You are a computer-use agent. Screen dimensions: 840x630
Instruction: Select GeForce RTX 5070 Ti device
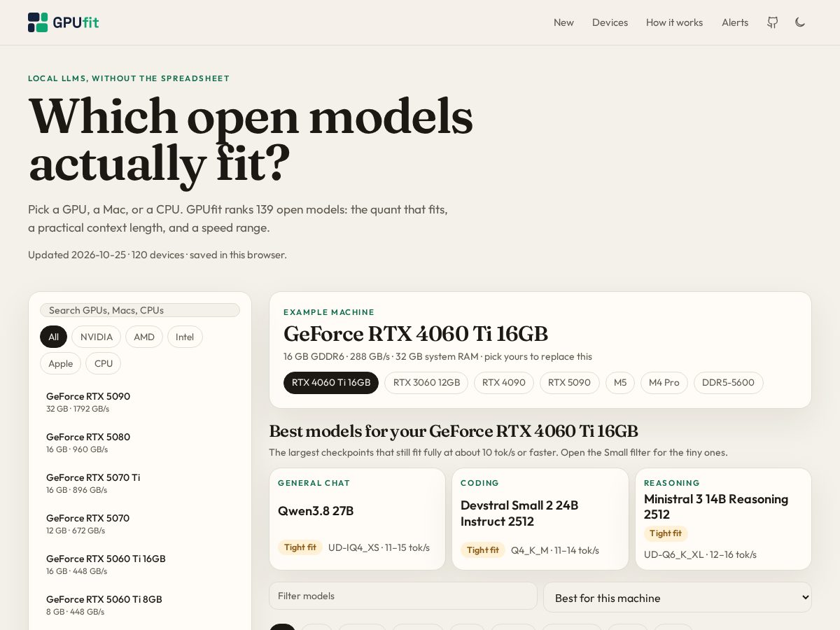[140, 483]
